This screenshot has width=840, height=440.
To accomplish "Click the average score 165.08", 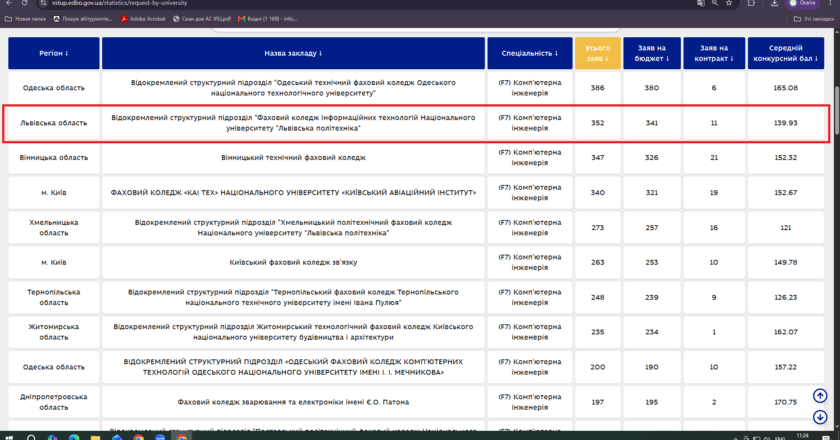I will click(x=786, y=88).
